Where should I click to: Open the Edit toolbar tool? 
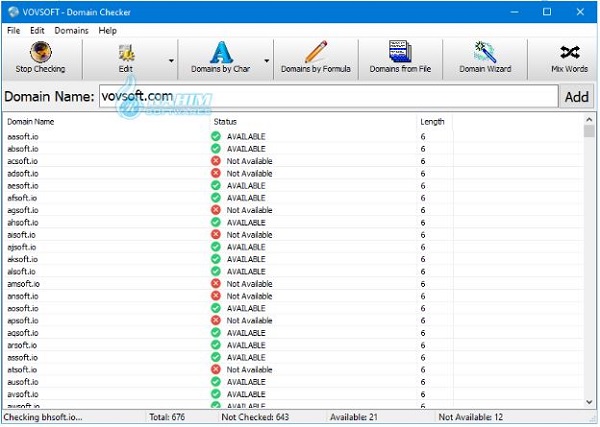click(x=126, y=59)
